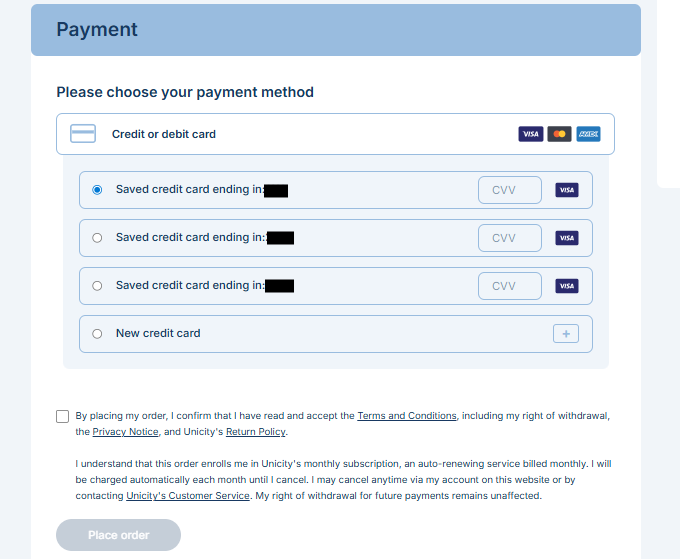Click the Mastercard logo in the payment method header
Screen dimensions: 680x559
tap(559, 134)
